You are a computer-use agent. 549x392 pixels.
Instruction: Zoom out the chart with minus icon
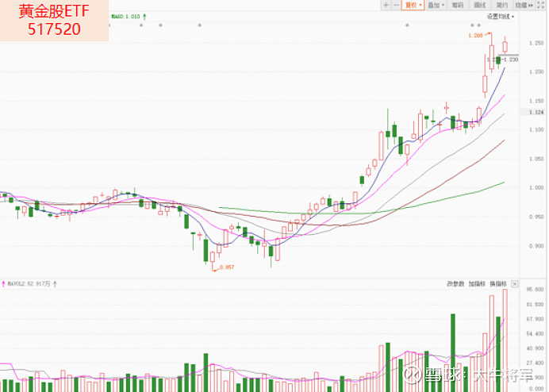pyautogui.click(x=396, y=5)
